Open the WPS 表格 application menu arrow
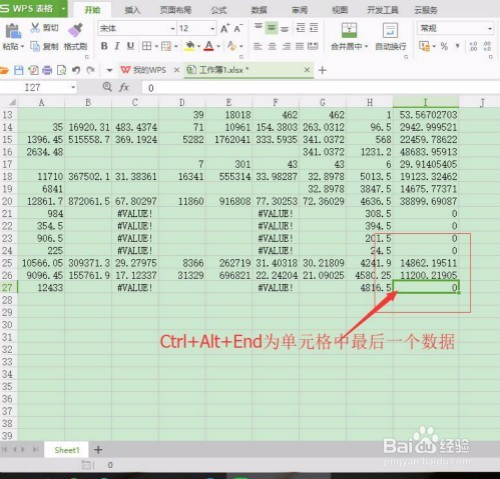Image resolution: width=500 pixels, height=479 pixels. tap(63, 8)
